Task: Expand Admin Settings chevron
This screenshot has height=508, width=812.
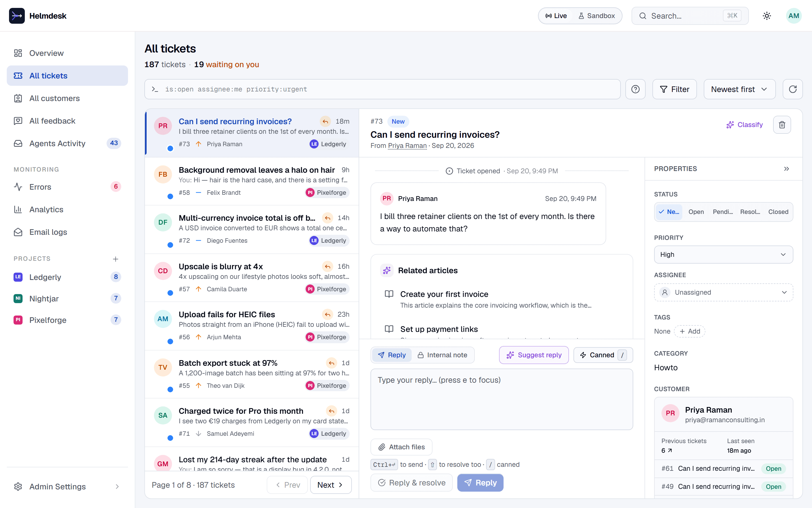Action: [117, 486]
